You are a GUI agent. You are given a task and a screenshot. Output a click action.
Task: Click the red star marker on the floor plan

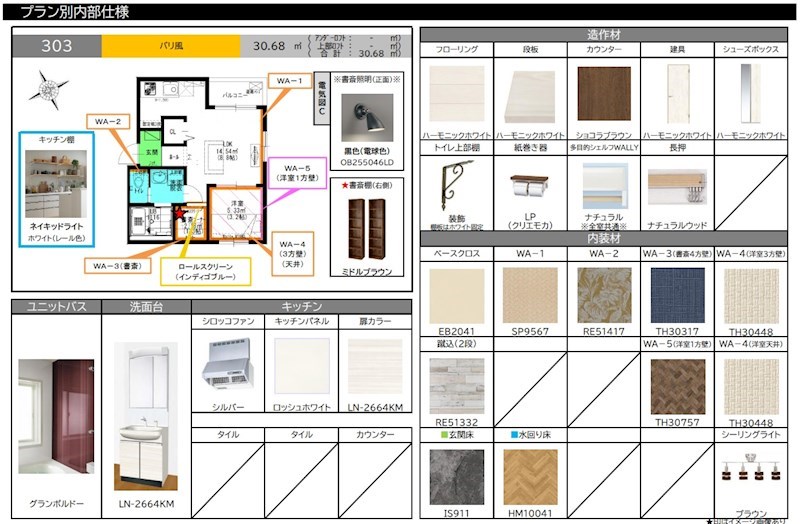[x=180, y=213]
